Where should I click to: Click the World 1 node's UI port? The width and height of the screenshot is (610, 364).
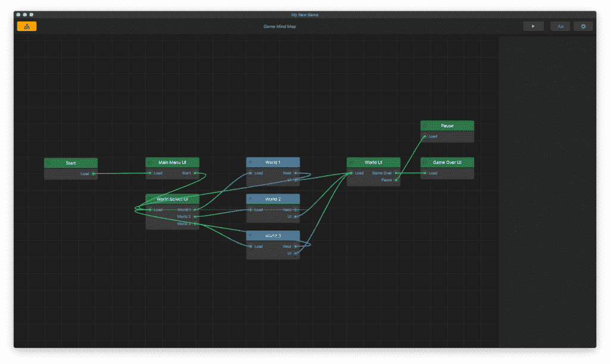295,180
